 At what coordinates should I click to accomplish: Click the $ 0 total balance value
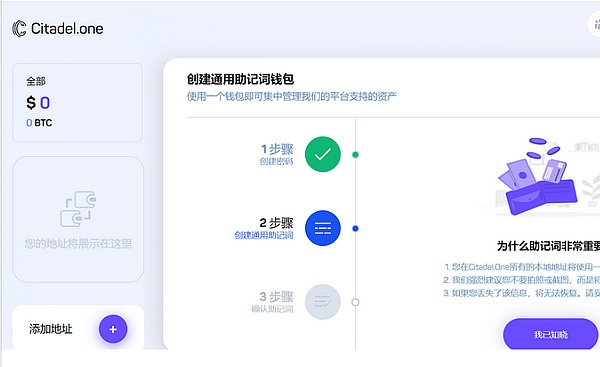tap(38, 103)
